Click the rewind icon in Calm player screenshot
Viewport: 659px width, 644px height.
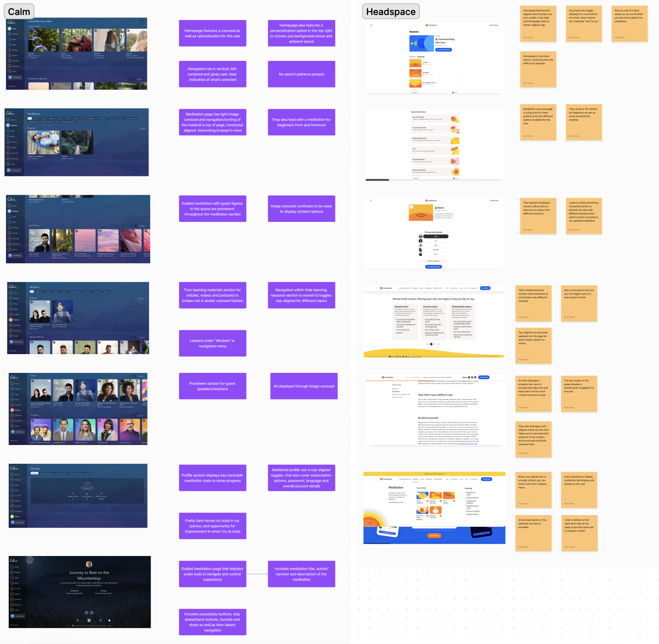[78, 620]
